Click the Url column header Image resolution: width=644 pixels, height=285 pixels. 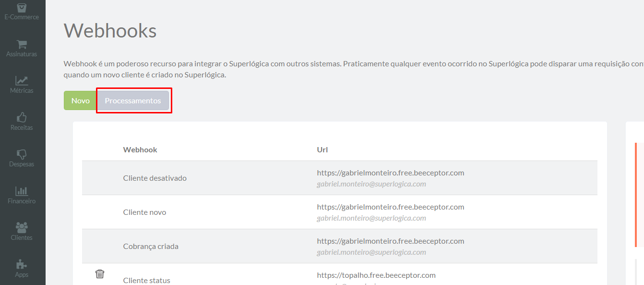pyautogui.click(x=322, y=149)
